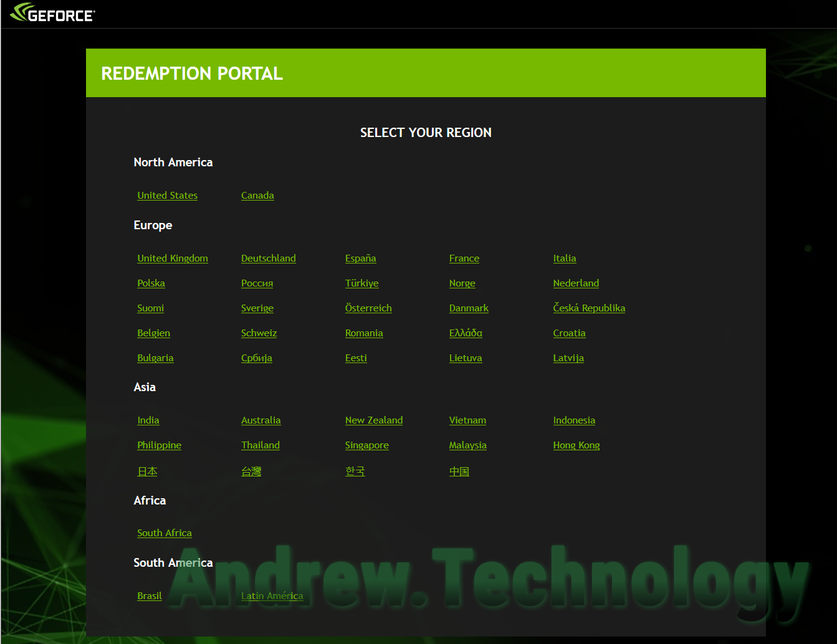Choose Australia region link
837x644 pixels.
tap(261, 420)
